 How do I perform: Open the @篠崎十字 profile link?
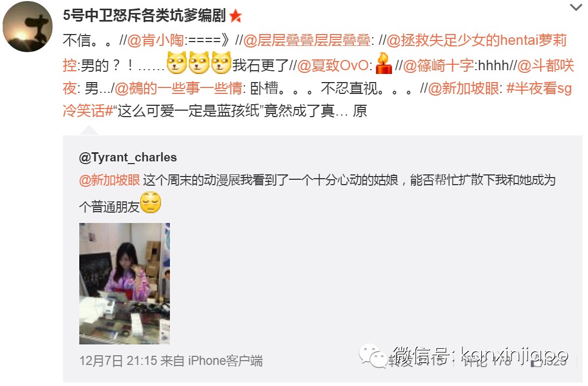tap(439, 65)
